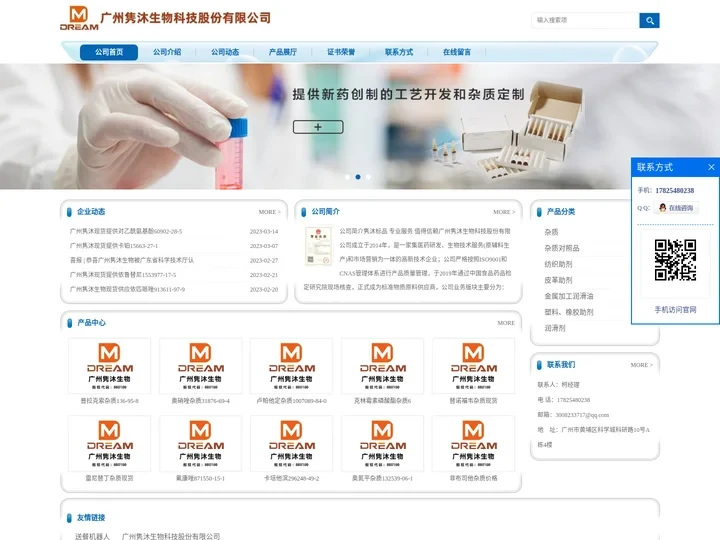Image resolution: width=720 pixels, height=540 pixels.
Task: Select 纺织助剂 product category
Action: [x=558, y=264]
